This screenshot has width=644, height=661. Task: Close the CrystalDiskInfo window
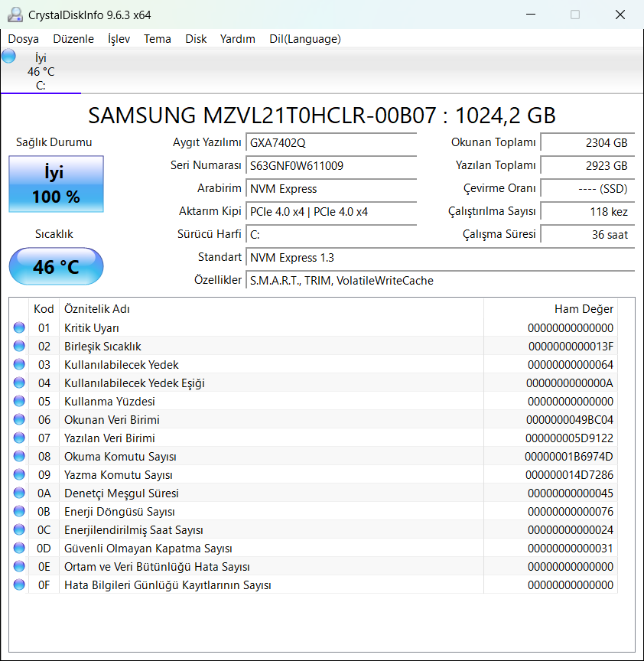click(x=620, y=15)
